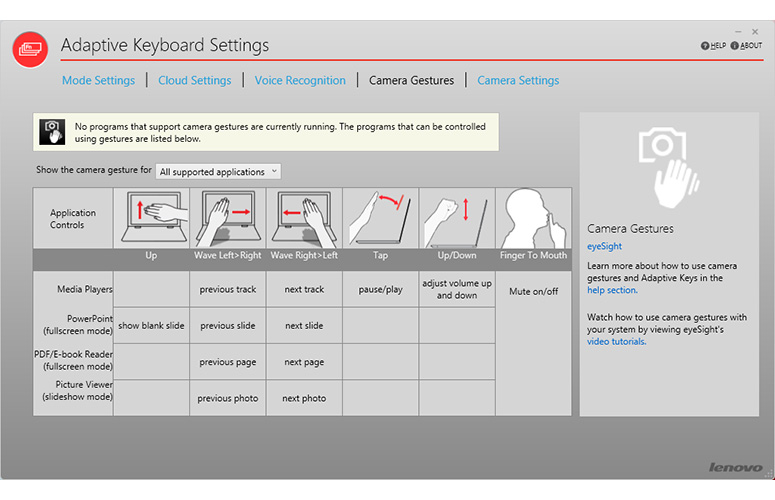Click the 'show blank slide' cell
775x500 pixels.
point(151,326)
